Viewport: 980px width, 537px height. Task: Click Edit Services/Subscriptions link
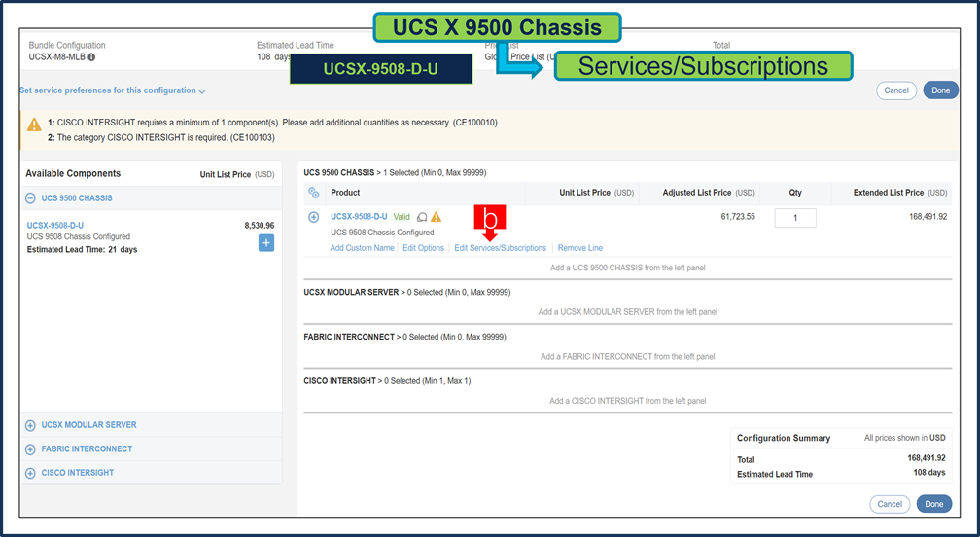click(500, 248)
